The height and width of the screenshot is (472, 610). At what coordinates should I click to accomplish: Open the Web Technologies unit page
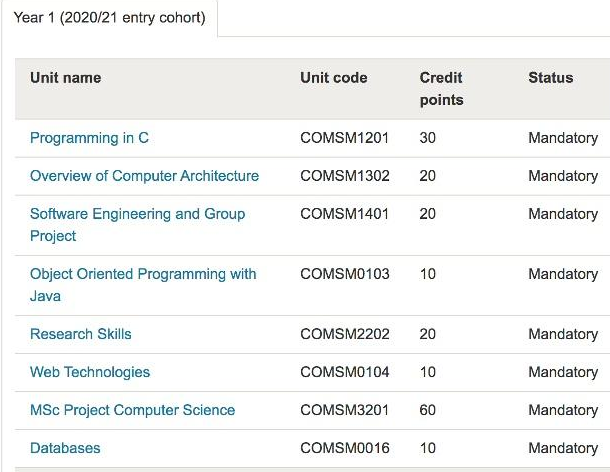(90, 372)
